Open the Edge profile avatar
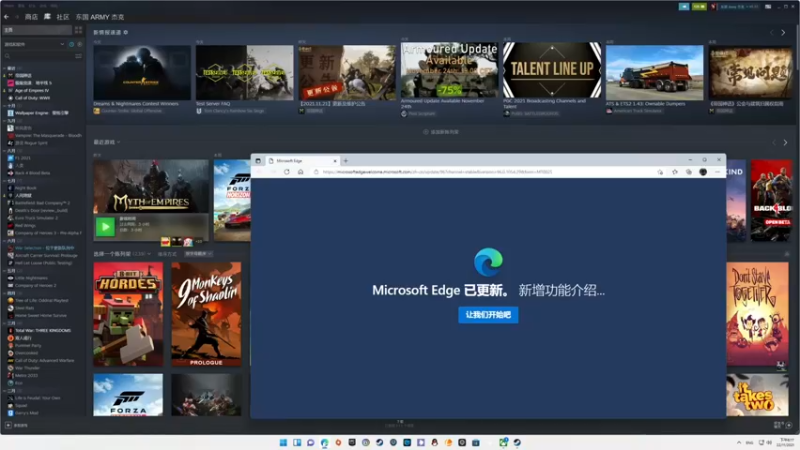The height and width of the screenshot is (450, 800). [x=703, y=172]
